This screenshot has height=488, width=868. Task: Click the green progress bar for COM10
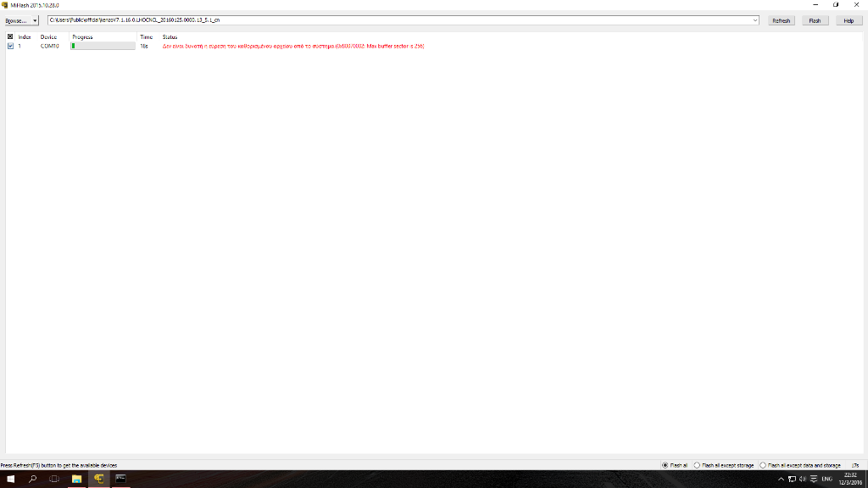103,46
